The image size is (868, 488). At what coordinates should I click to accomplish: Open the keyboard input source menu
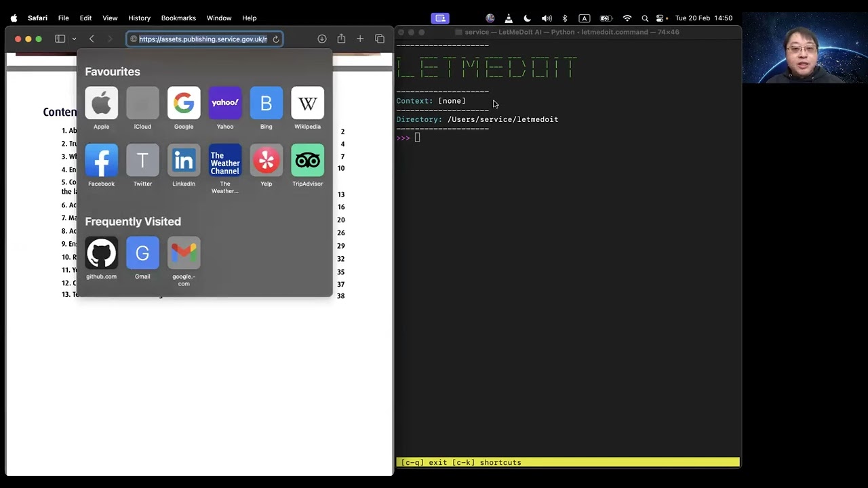(584, 18)
